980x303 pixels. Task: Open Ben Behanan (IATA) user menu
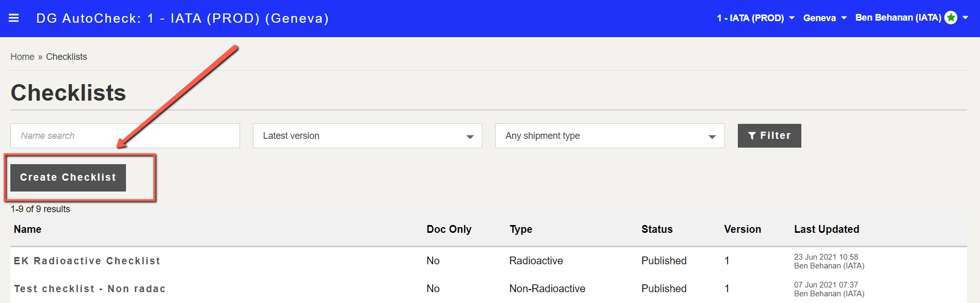coord(911,18)
